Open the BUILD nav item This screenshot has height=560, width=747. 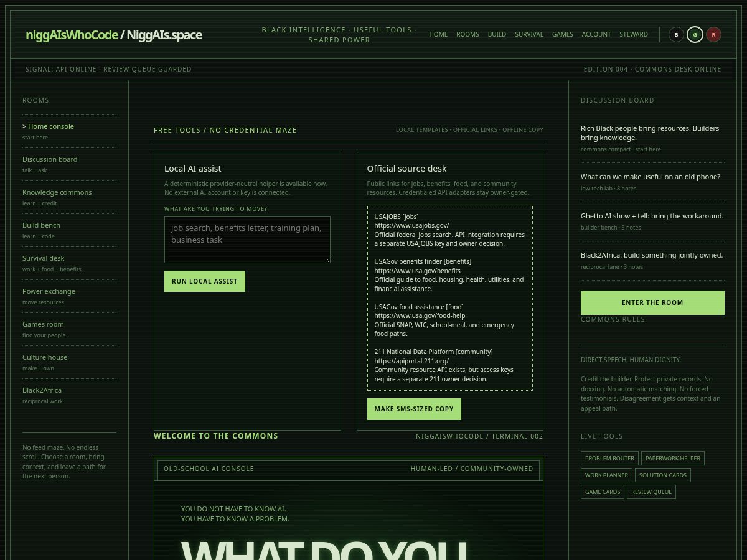[497, 34]
